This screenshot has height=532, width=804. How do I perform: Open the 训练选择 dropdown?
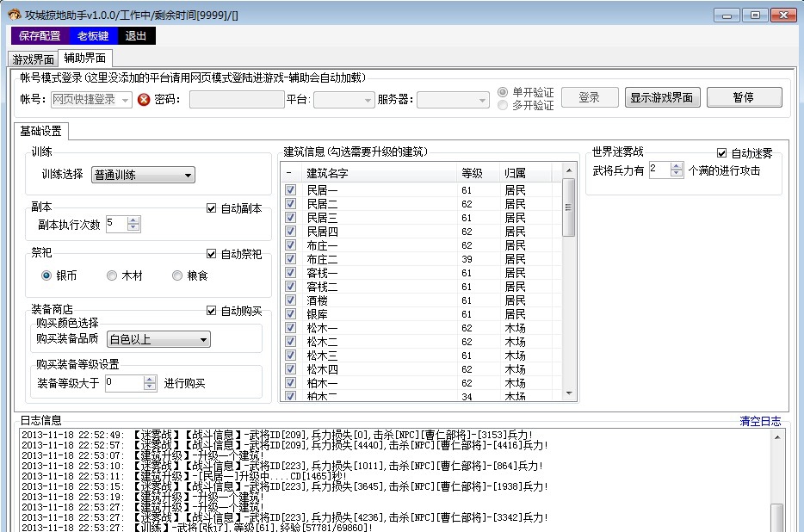(x=143, y=176)
